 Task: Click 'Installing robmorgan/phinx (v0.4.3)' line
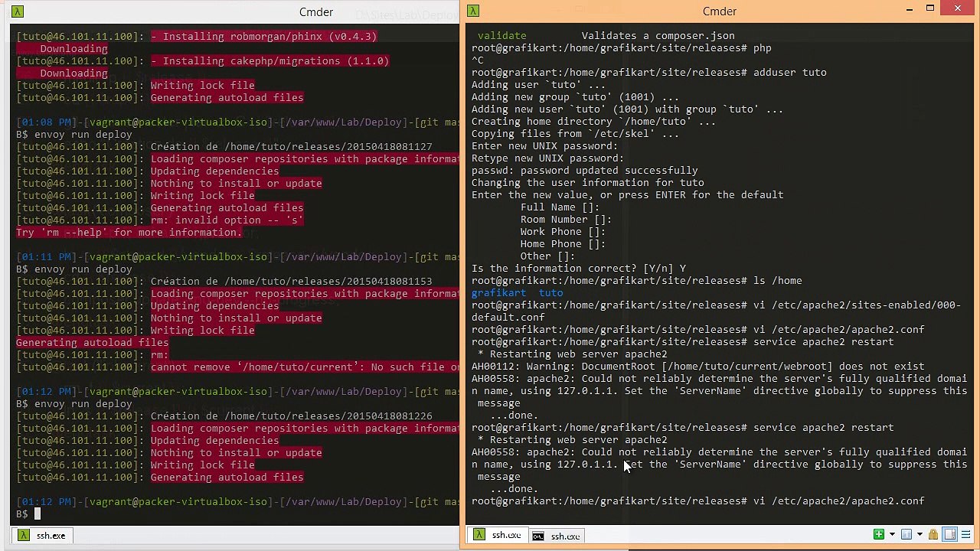[x=263, y=36]
